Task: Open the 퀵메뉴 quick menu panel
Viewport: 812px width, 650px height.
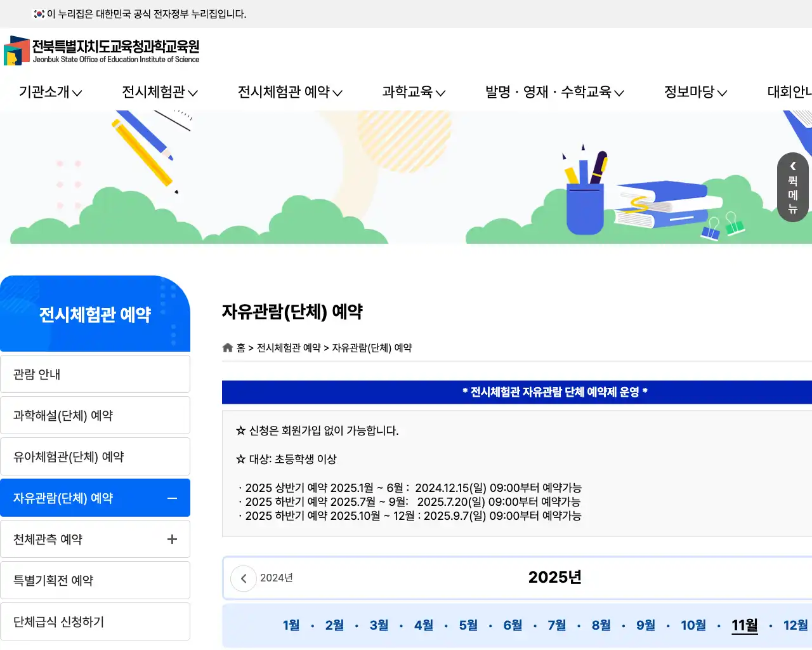Action: 792,188
